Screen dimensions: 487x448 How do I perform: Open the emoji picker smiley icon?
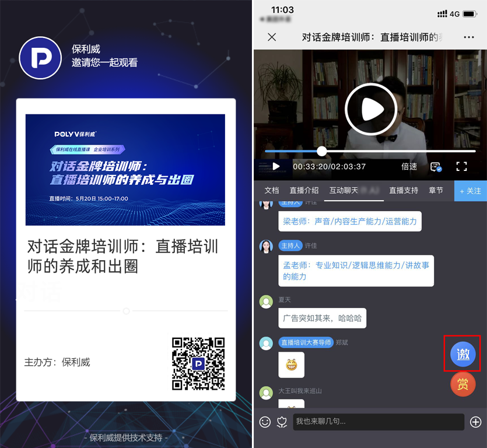(x=265, y=422)
